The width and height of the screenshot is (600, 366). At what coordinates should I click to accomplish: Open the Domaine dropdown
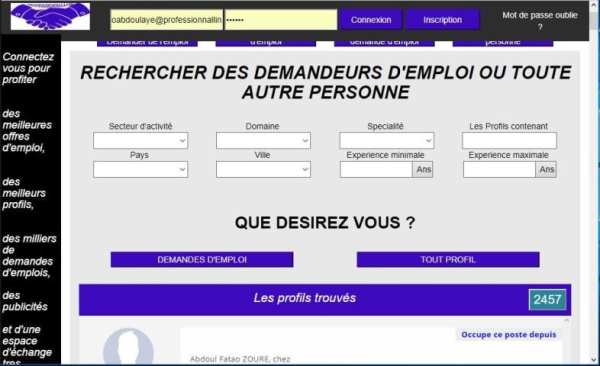(x=263, y=141)
